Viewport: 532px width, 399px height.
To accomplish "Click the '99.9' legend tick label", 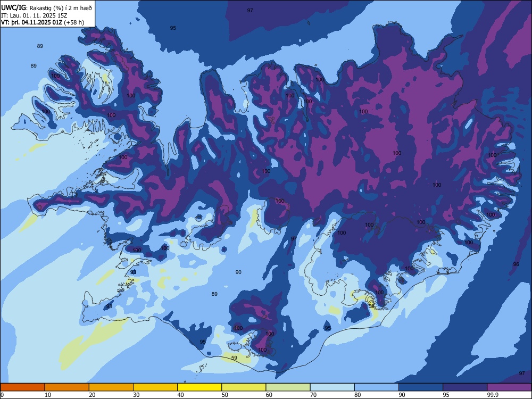I will 493,395.
